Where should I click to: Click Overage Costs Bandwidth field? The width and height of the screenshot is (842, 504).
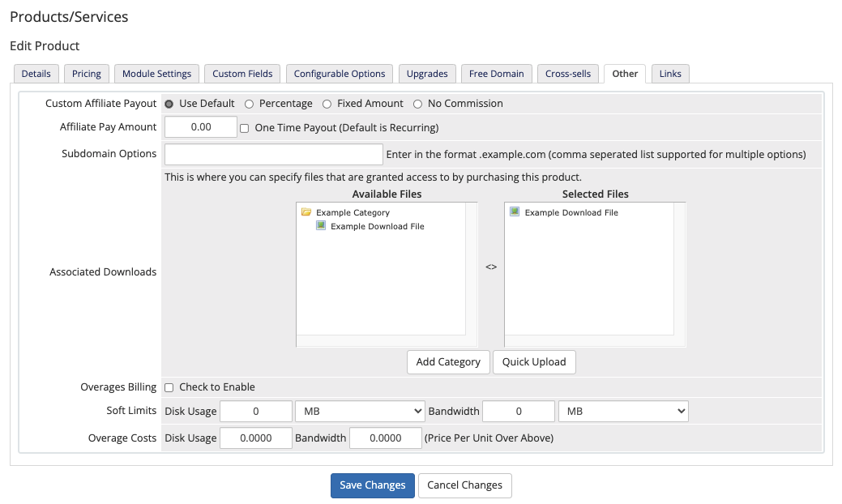click(386, 438)
